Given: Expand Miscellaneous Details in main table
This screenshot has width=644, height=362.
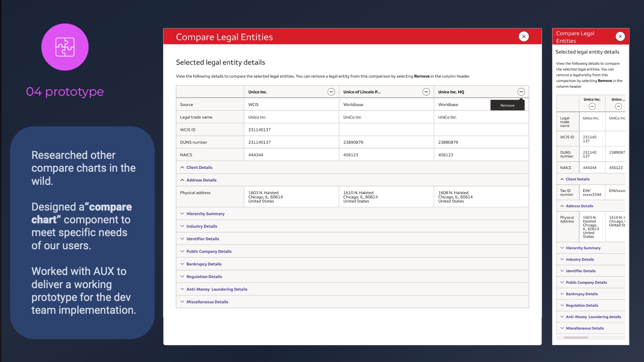Looking at the screenshot, I should click(x=207, y=302).
